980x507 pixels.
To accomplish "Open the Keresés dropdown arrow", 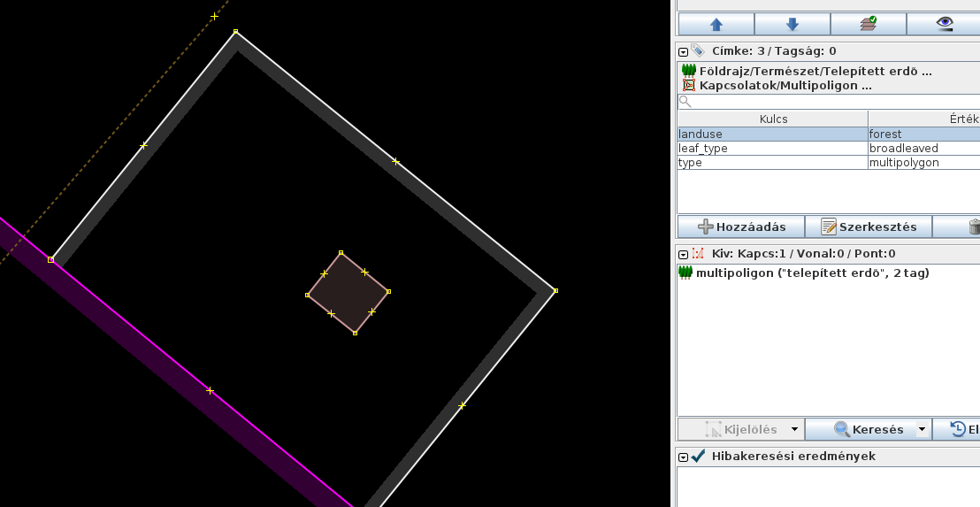I will 922,429.
